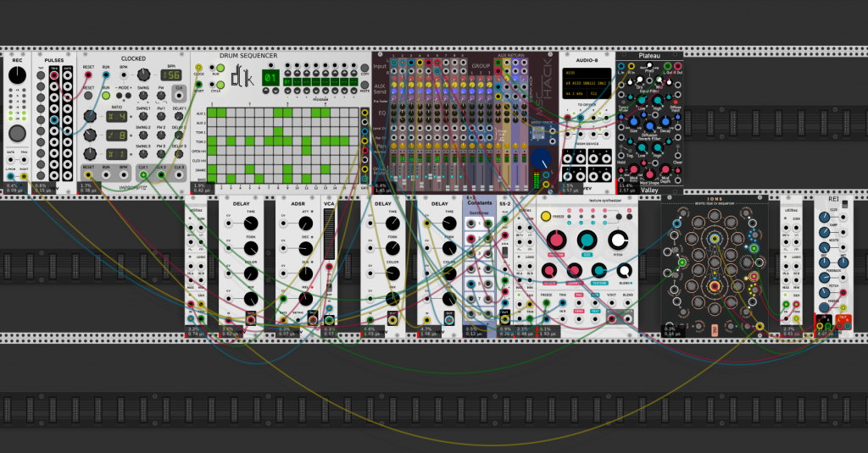Click CLOCKED CLK 3 output jack

(179, 174)
